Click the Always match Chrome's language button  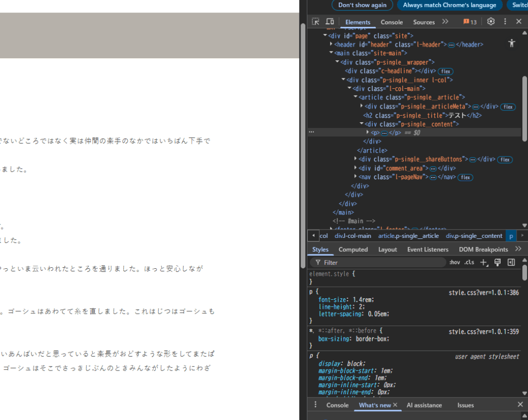click(x=449, y=5)
